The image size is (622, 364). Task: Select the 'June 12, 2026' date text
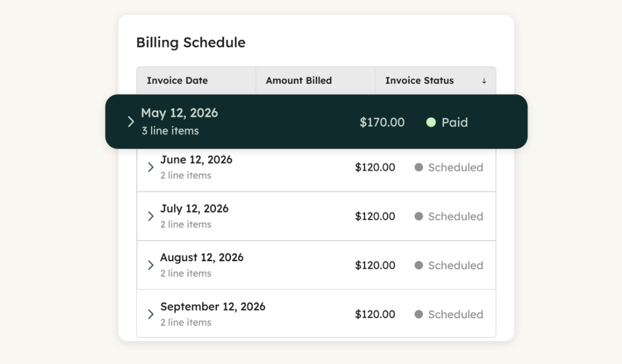196,160
